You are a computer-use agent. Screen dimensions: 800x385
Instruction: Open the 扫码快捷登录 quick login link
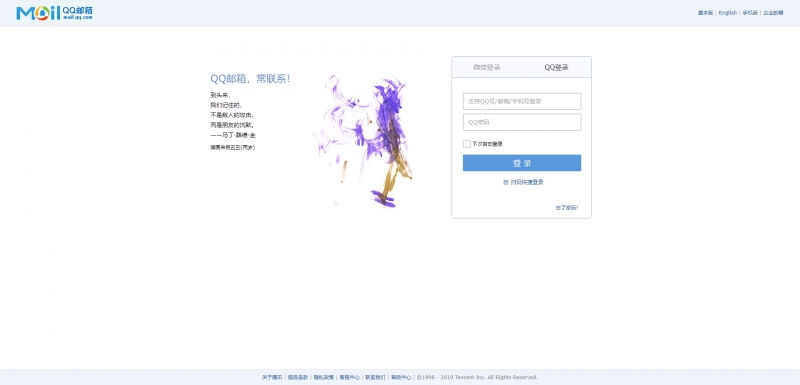[527, 183]
